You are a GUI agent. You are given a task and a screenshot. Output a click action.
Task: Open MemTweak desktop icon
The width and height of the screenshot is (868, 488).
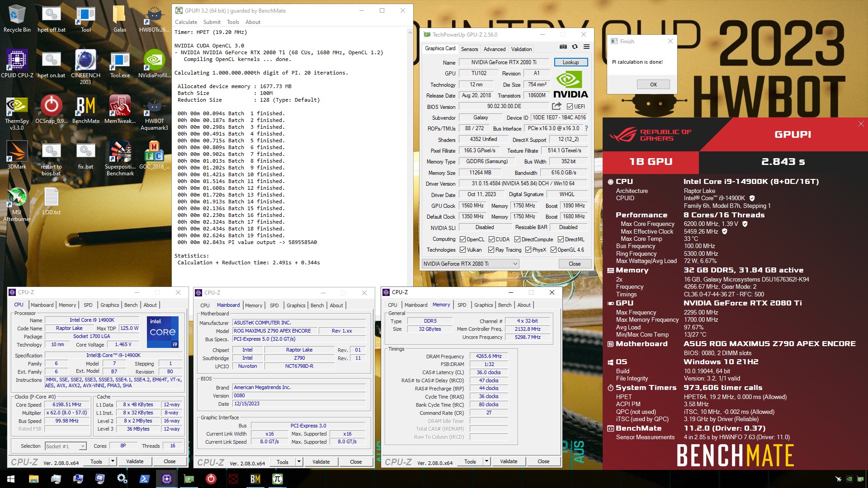coord(120,110)
